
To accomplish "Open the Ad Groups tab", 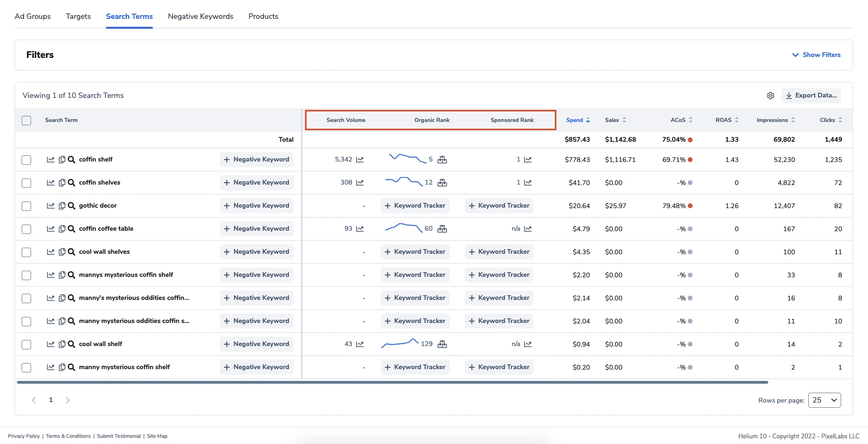I will [32, 16].
